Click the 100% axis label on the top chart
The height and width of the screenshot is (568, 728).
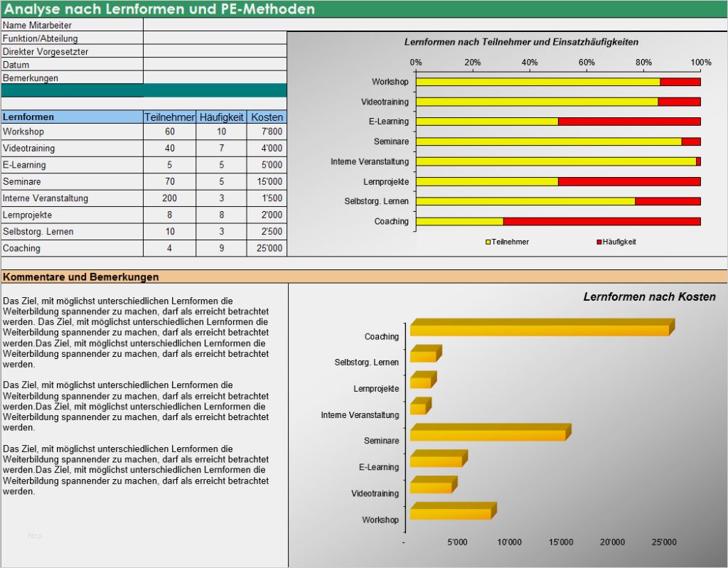click(x=700, y=61)
